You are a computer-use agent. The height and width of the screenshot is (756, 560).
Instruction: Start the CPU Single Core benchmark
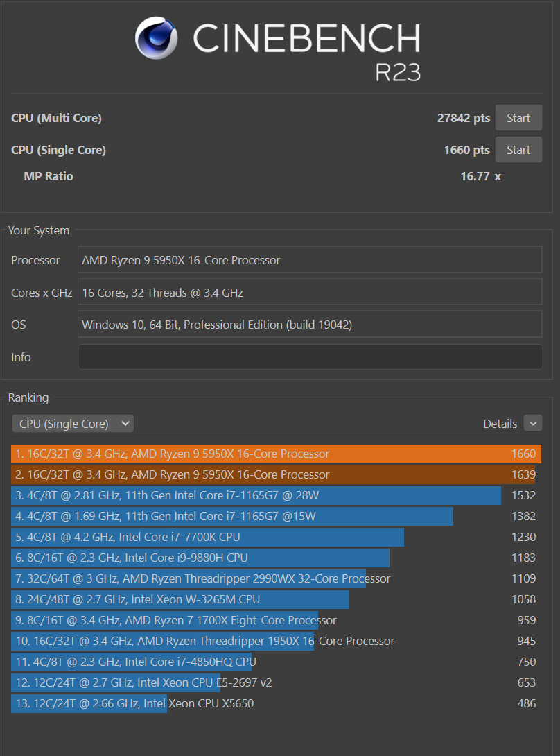pos(518,150)
